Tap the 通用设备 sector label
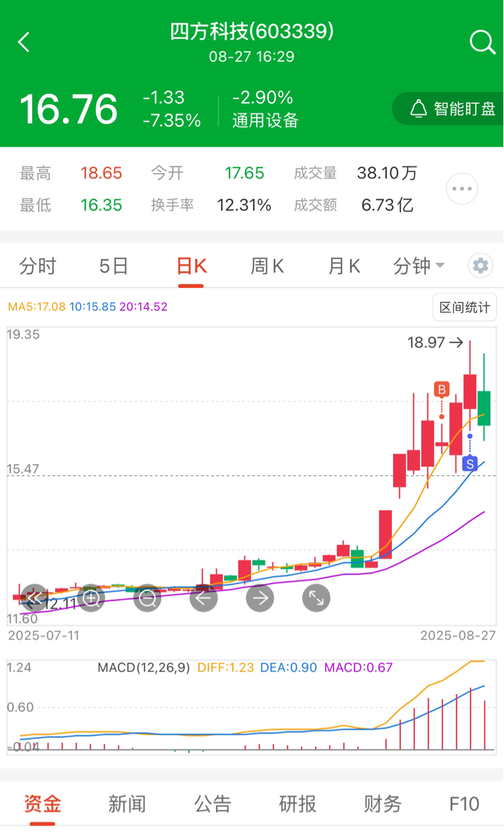Viewport: 504px width, 834px height. [x=265, y=121]
